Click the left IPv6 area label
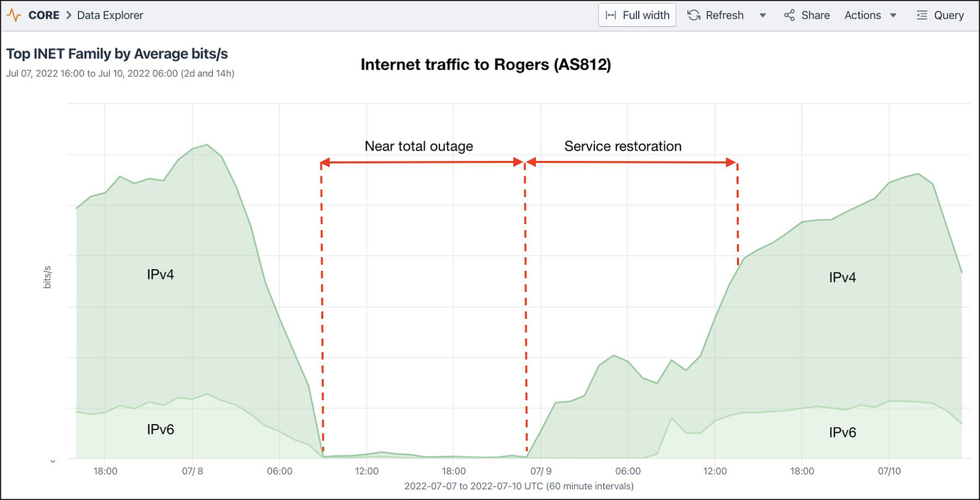Screen dimensions: 980x500 point(161,429)
